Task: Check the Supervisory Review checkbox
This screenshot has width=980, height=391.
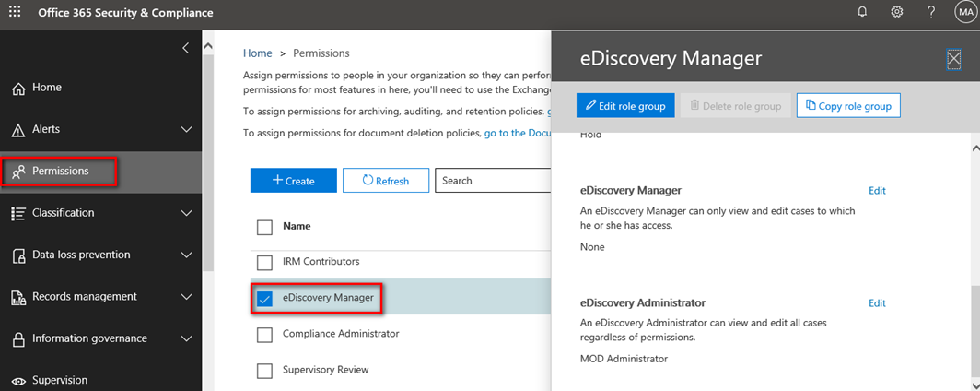Action: [265, 371]
